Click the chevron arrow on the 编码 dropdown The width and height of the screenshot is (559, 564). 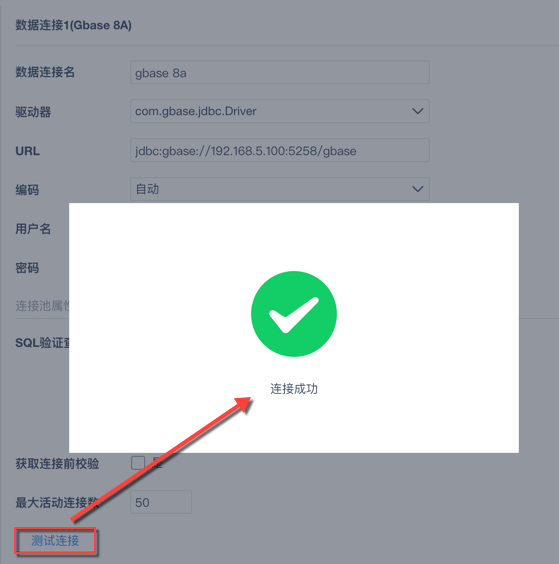417,189
